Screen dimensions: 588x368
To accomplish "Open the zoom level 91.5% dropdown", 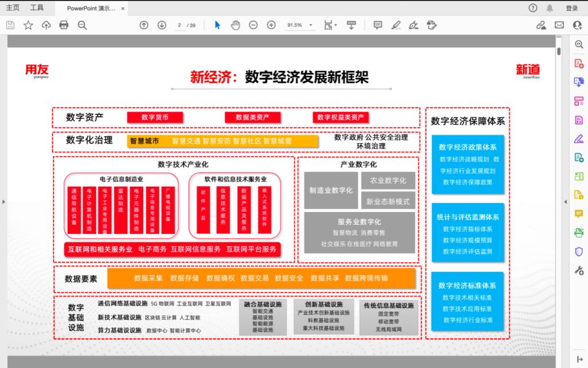I will [300, 25].
